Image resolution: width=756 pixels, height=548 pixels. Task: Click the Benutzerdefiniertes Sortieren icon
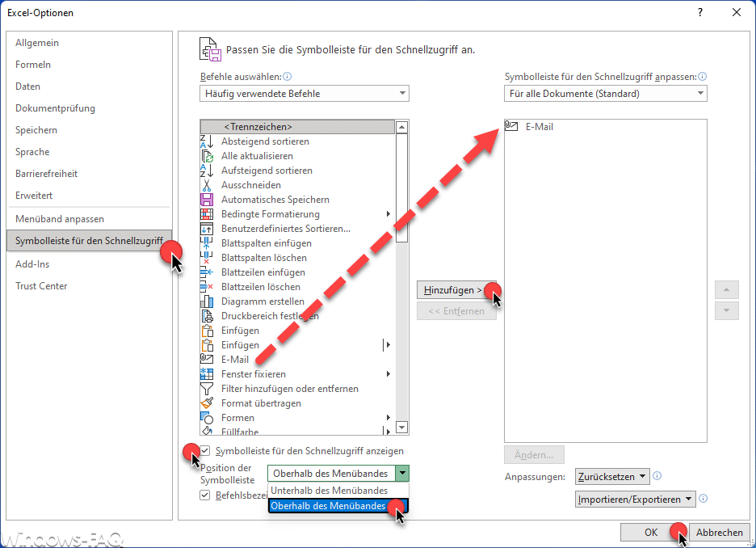click(x=206, y=229)
